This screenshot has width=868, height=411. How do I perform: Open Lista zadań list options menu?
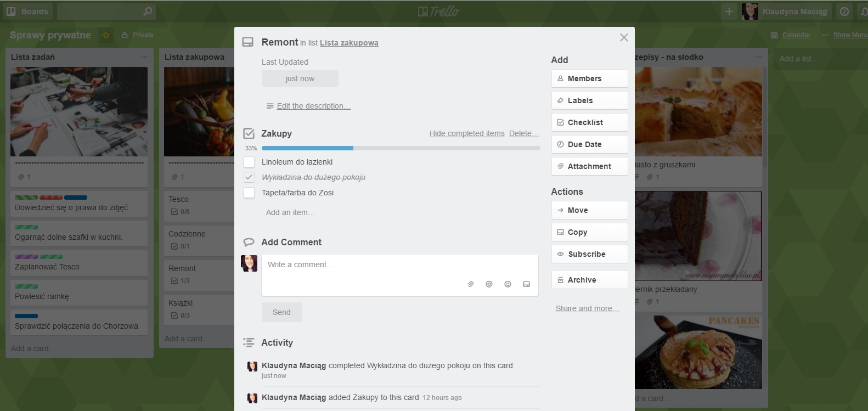(x=144, y=57)
